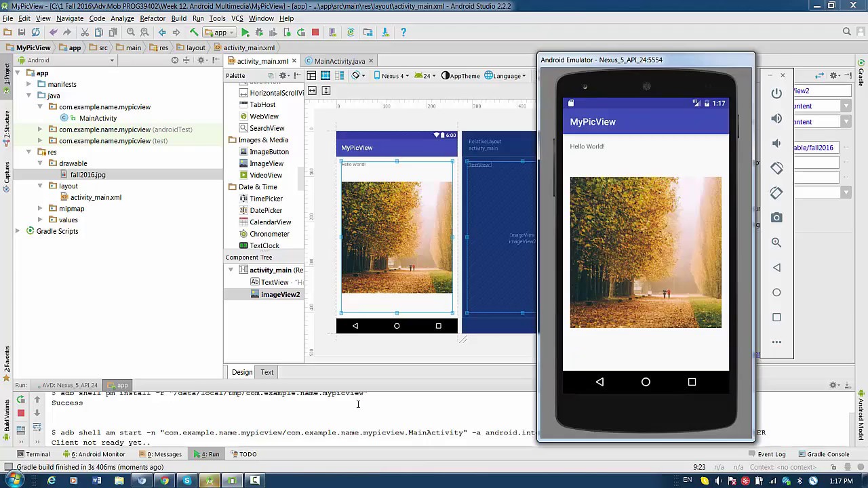Run the app with the green play icon
The image size is (868, 488).
tap(245, 33)
